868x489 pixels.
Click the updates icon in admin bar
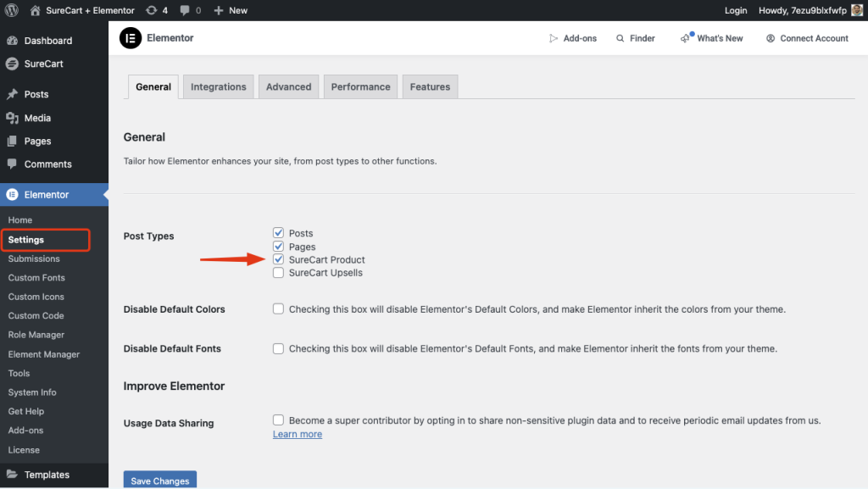(151, 10)
